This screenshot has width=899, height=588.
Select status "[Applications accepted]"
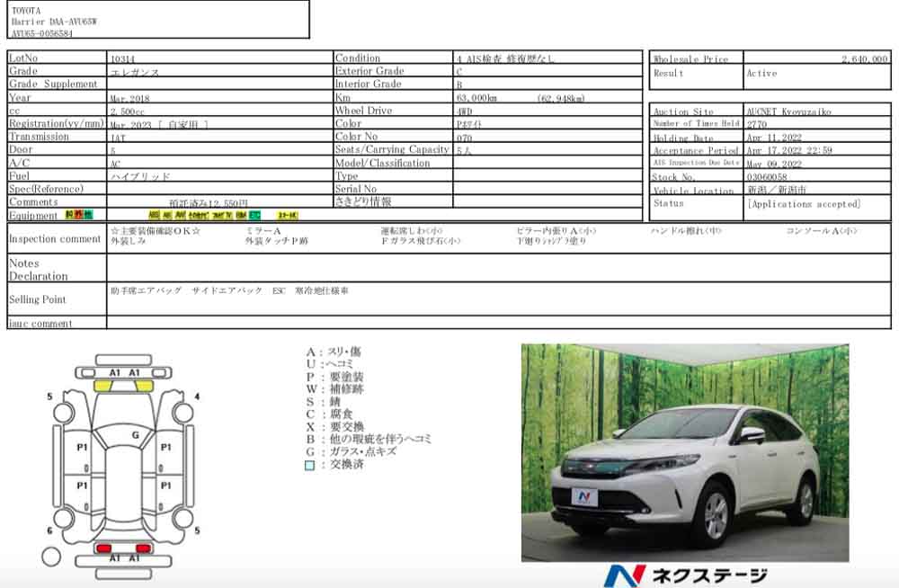pyautogui.click(x=804, y=204)
